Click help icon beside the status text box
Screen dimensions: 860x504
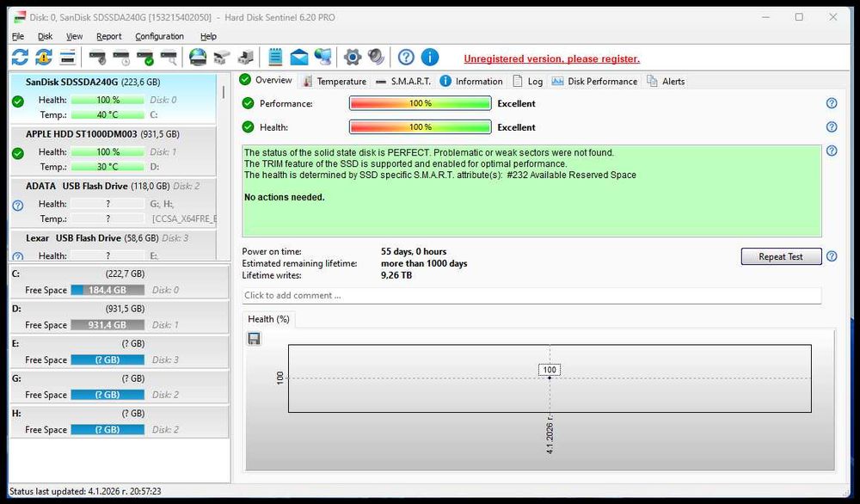(832, 151)
